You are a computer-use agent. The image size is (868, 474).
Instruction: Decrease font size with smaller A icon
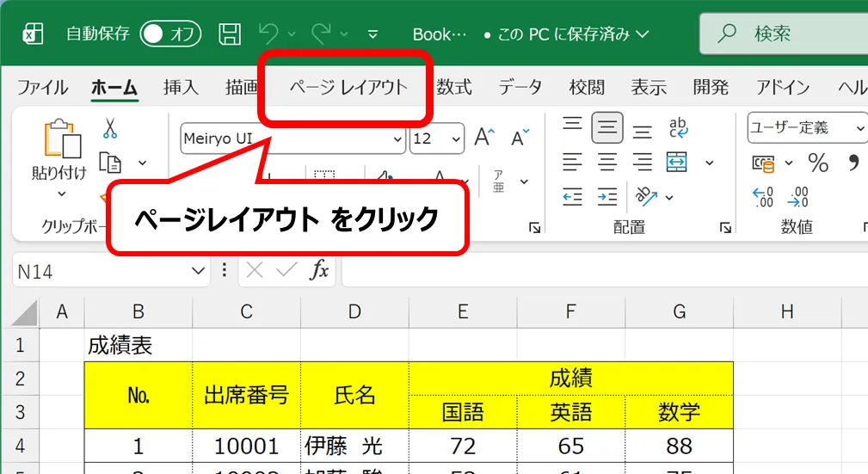[x=520, y=138]
